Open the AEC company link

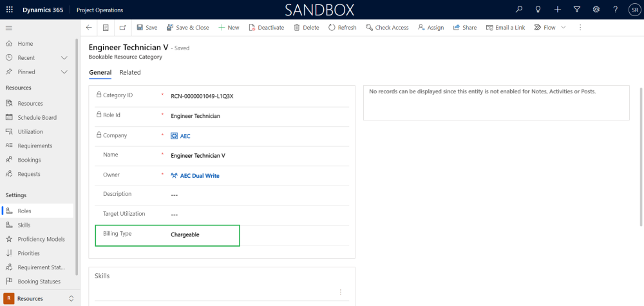185,136
